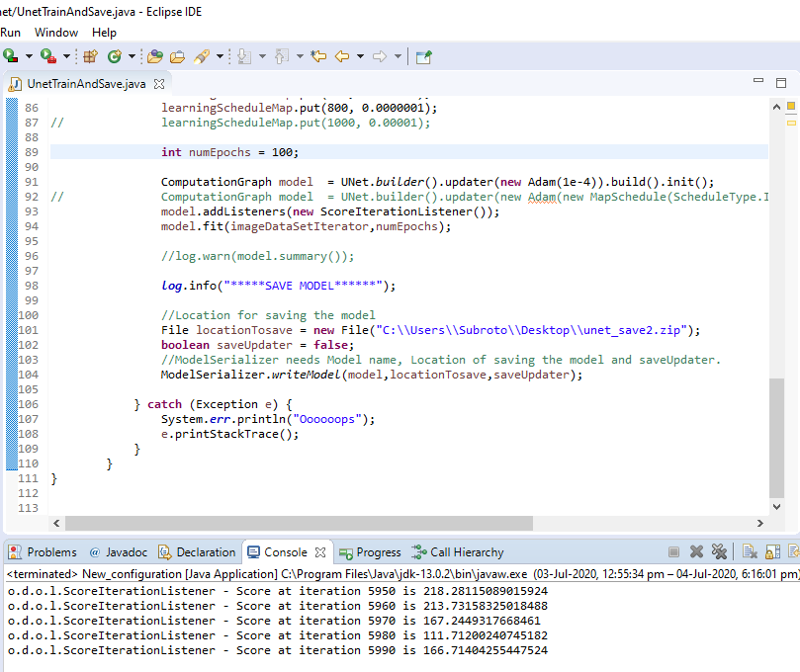
Task: Select the Open Type folder icon
Action: point(156,56)
